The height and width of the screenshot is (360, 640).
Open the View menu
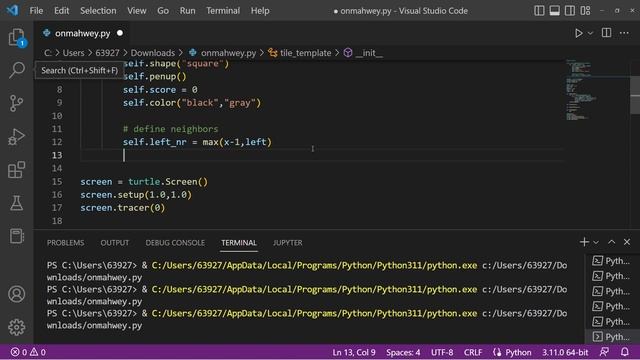click(x=137, y=11)
